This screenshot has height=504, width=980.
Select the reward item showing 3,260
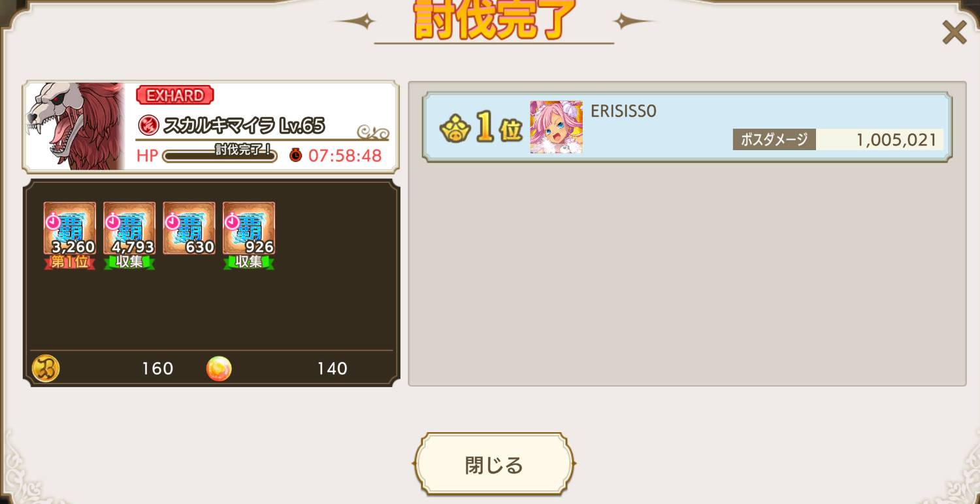pyautogui.click(x=70, y=228)
